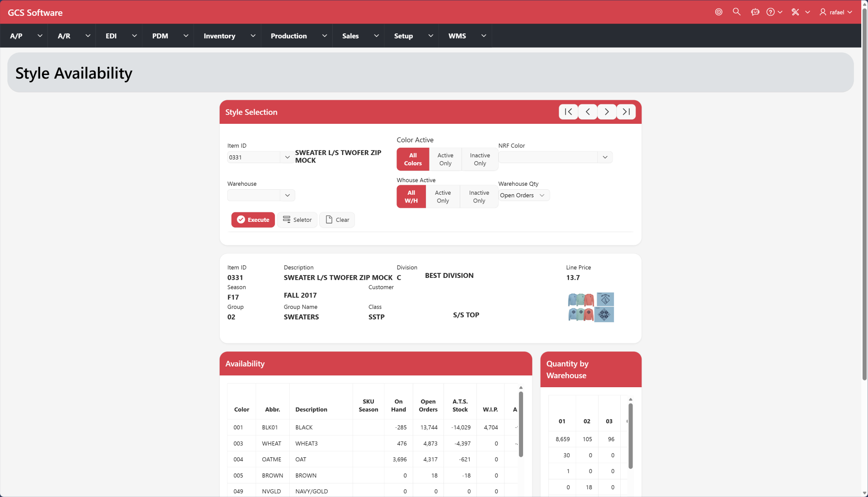The image size is (868, 497).
Task: Go to first style record
Action: 568,112
